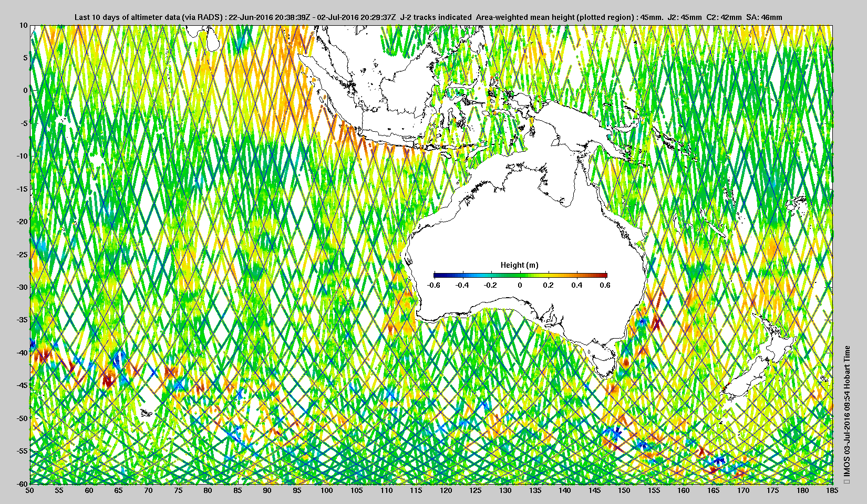Click longitude axis label '95'

[x=297, y=490]
